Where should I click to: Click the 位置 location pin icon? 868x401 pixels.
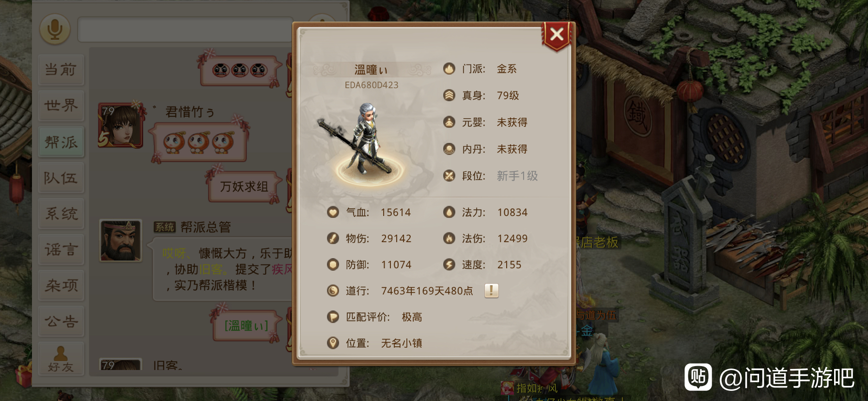click(x=333, y=343)
